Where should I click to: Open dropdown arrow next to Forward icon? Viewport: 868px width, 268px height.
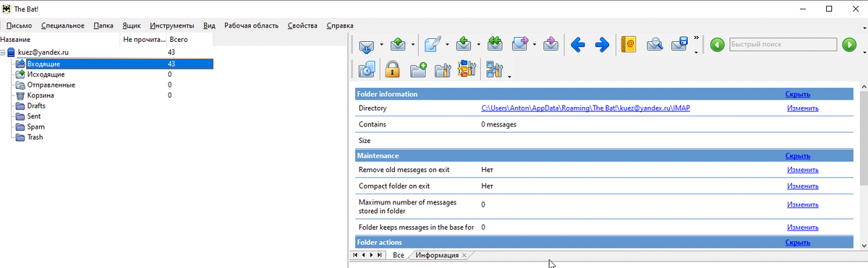535,45
